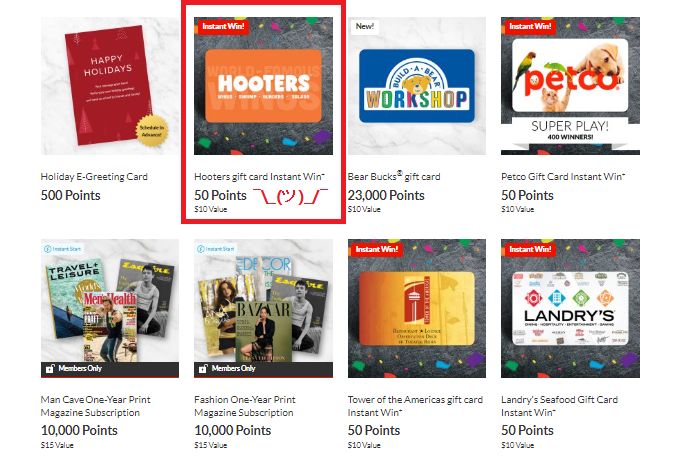Click the Schedule in Advance gold seal
Image resolution: width=681 pixels, height=469 pixels.
point(152,131)
